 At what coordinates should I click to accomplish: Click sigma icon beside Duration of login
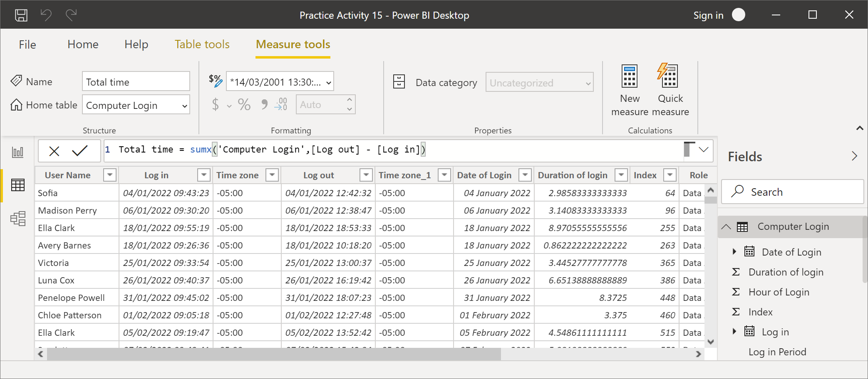736,272
